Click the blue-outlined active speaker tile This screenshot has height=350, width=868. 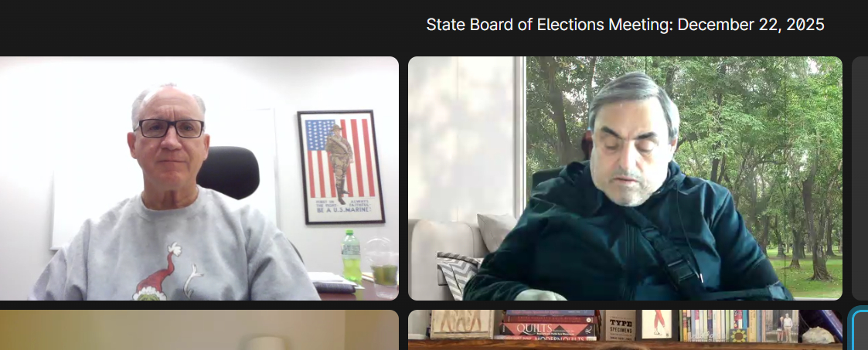[x=859, y=328]
